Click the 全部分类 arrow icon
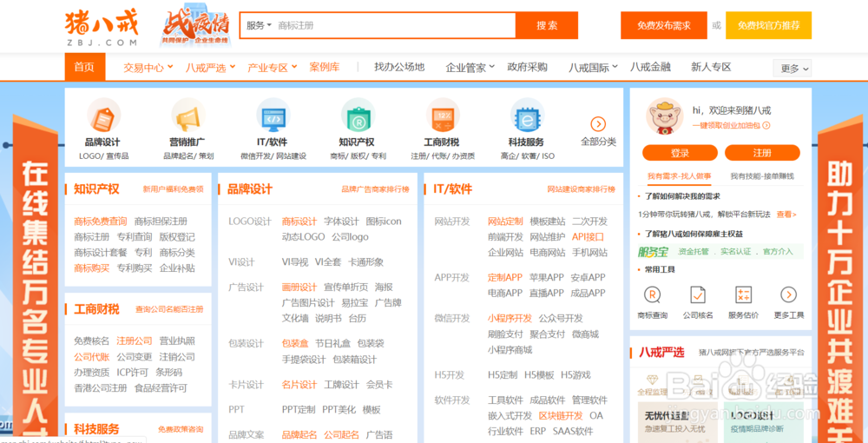 598,124
